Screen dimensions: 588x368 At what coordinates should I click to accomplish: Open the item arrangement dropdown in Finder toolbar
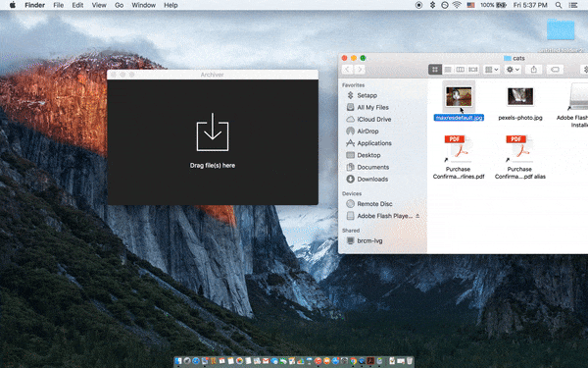tap(491, 70)
